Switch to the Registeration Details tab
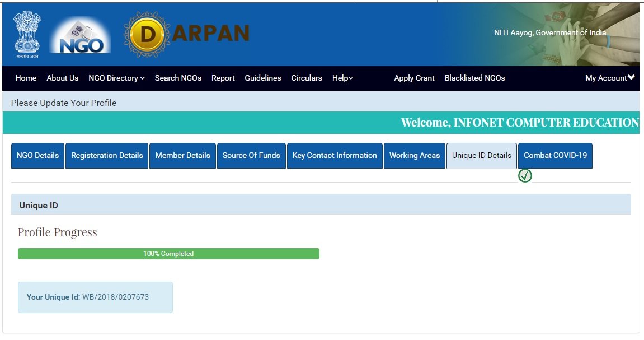644x340 pixels. click(107, 155)
